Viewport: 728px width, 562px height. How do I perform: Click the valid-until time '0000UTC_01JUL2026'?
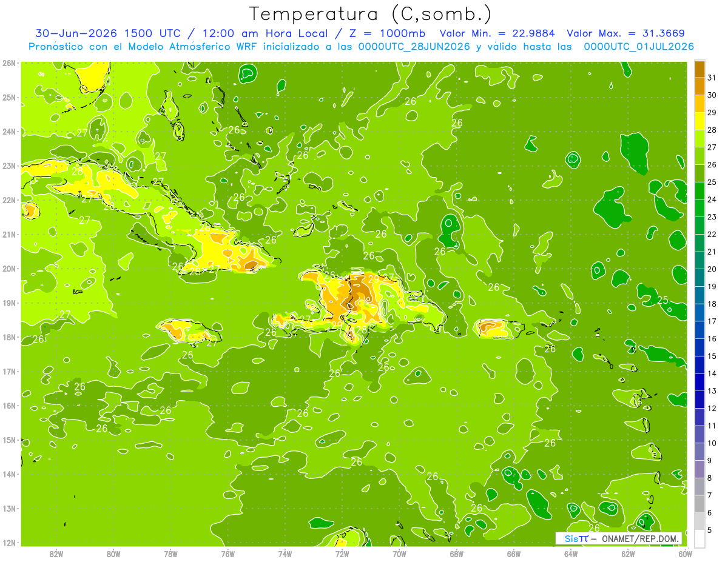tap(638, 47)
